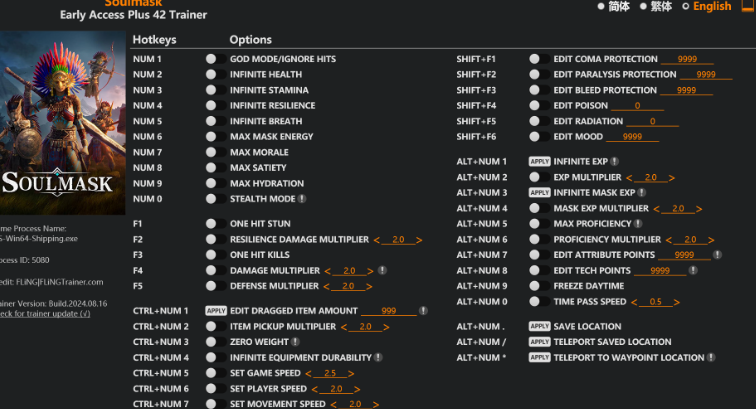
Task: Select 繁体 language option
Action: 657,6
